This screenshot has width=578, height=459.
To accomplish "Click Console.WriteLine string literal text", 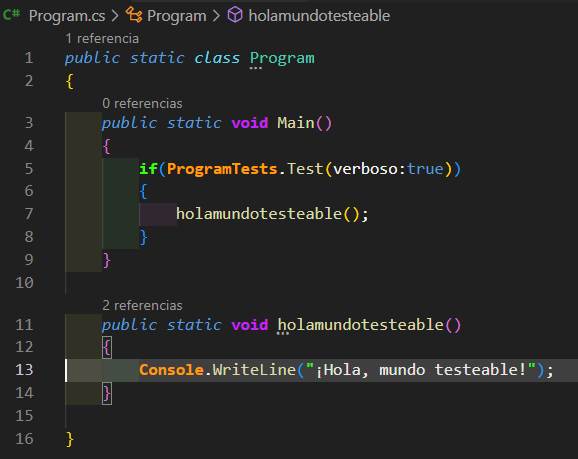I will 421,370.
